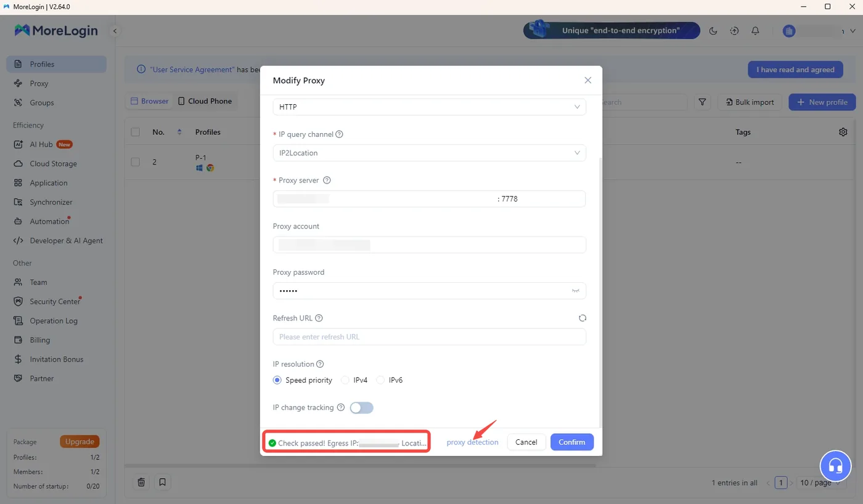The image size is (863, 504).
Task: Click the bookmark icon below table
Action: (x=162, y=482)
